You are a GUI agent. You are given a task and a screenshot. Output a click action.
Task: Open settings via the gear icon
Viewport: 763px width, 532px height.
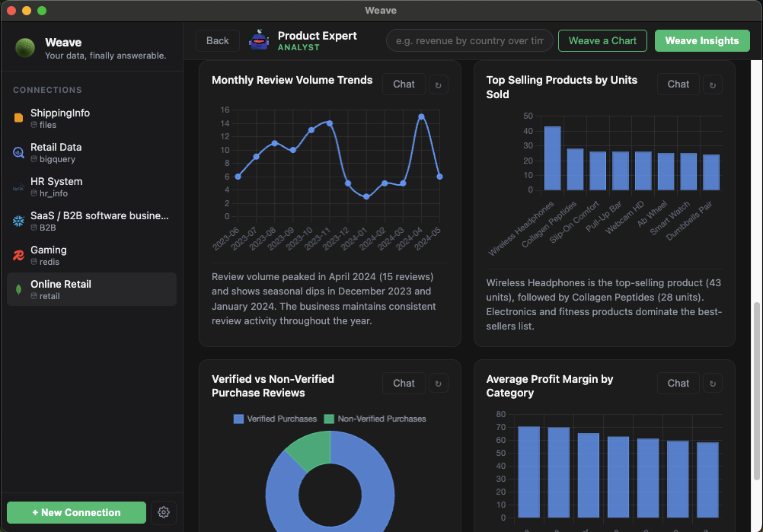click(164, 512)
